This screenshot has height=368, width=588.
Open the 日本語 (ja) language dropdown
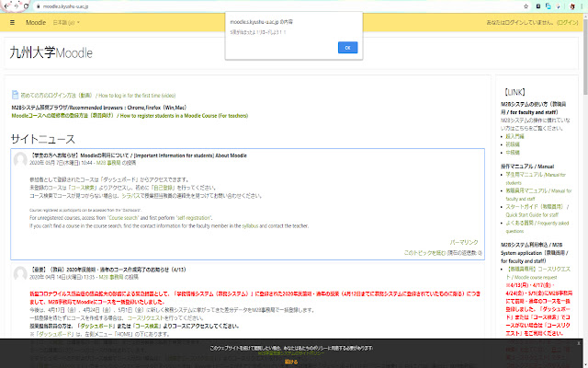66,20
